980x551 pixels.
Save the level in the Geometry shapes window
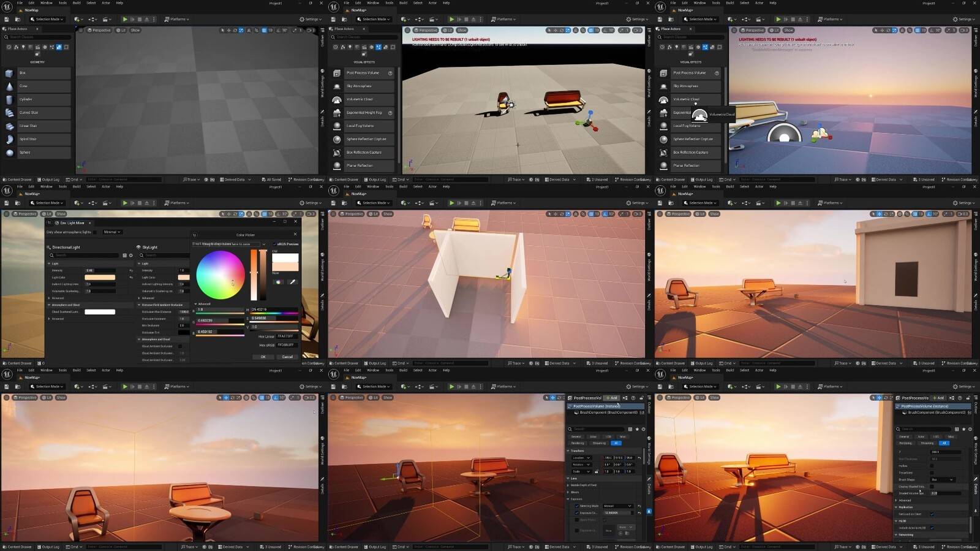pyautogui.click(x=6, y=19)
